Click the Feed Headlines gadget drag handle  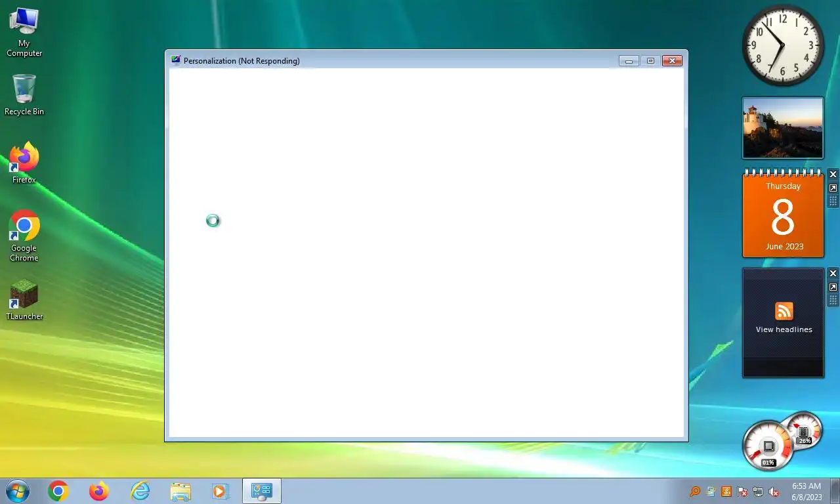(833, 301)
